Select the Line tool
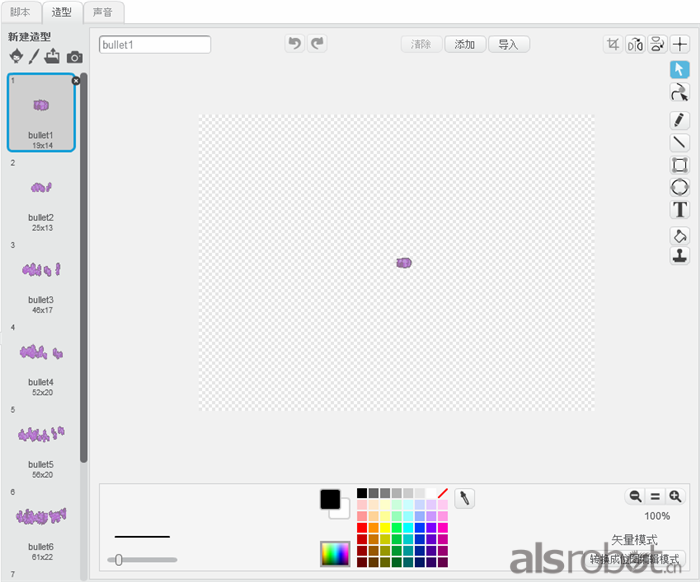 [x=679, y=142]
